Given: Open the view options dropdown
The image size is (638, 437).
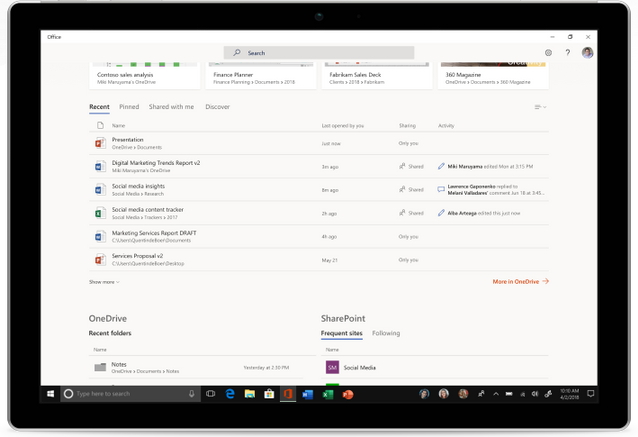Looking at the screenshot, I should 540,107.
